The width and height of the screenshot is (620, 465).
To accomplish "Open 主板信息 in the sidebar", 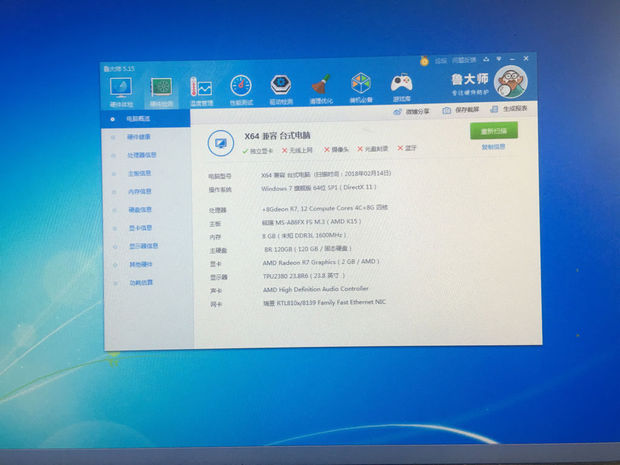I will coord(140,173).
